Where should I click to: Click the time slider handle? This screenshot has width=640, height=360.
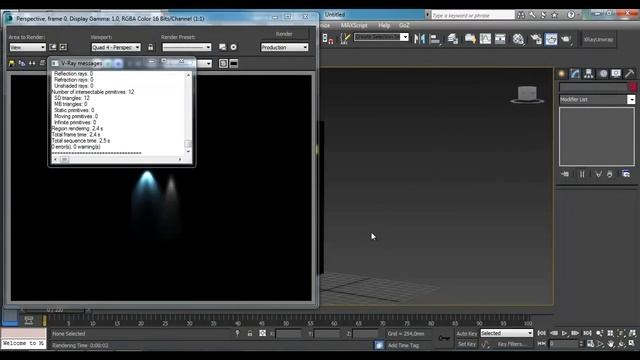click(x=55, y=311)
